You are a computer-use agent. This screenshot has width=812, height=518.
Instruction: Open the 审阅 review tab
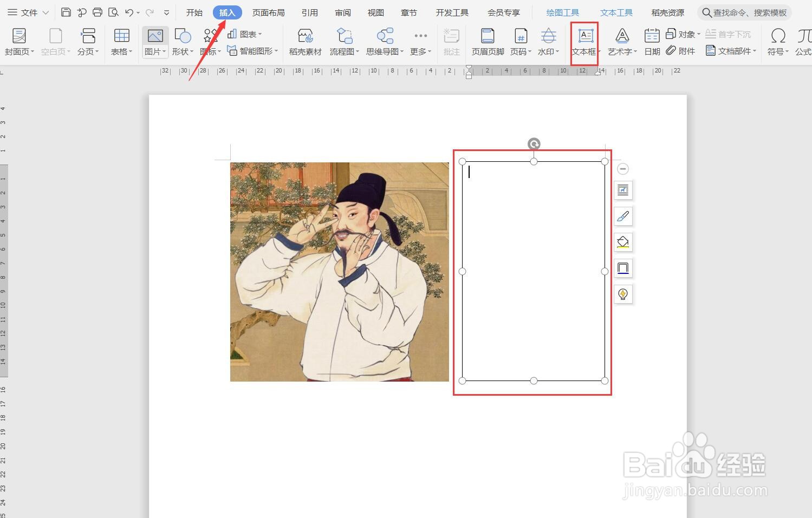pos(343,12)
